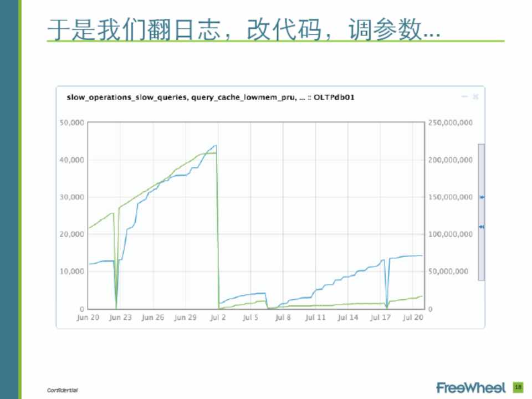Click the upper blue arrow handle on the side bar
The width and height of the screenshot is (532, 399).
(x=482, y=197)
